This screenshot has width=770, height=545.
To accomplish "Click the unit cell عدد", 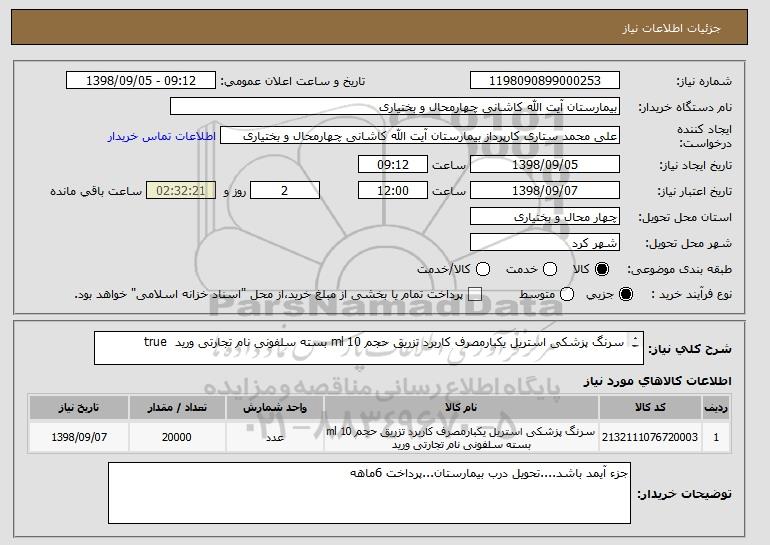I will coord(275,437).
